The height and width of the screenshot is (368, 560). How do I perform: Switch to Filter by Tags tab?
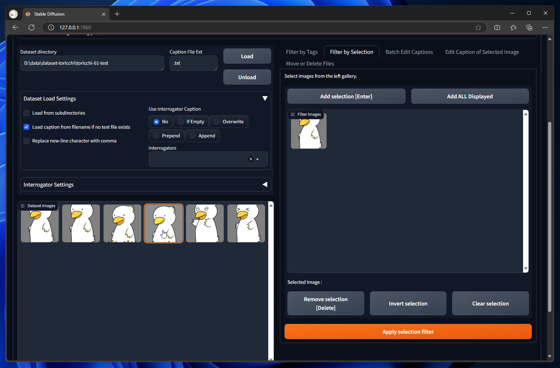(301, 52)
